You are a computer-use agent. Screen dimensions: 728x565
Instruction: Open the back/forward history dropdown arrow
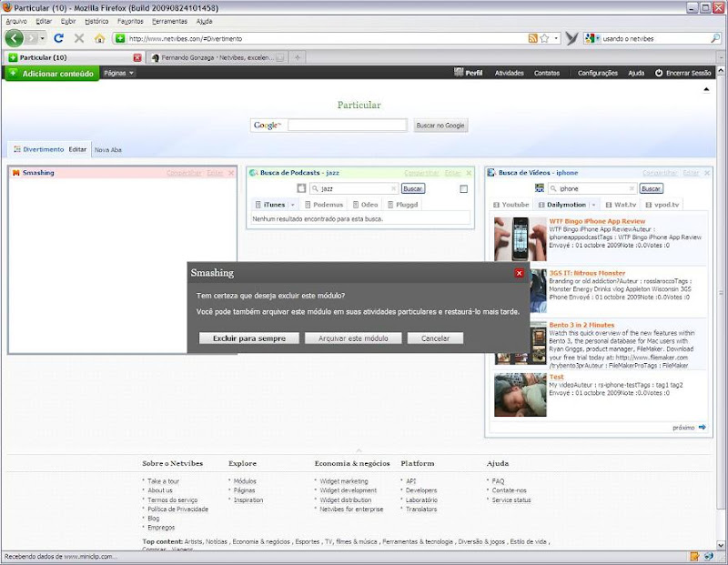click(43, 38)
